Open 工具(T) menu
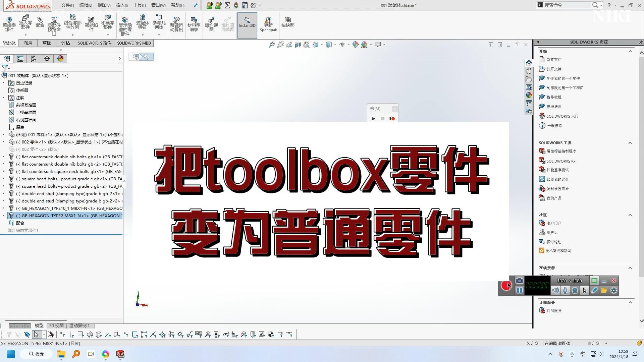Image resolution: width=644 pixels, height=362 pixels. tap(140, 5)
